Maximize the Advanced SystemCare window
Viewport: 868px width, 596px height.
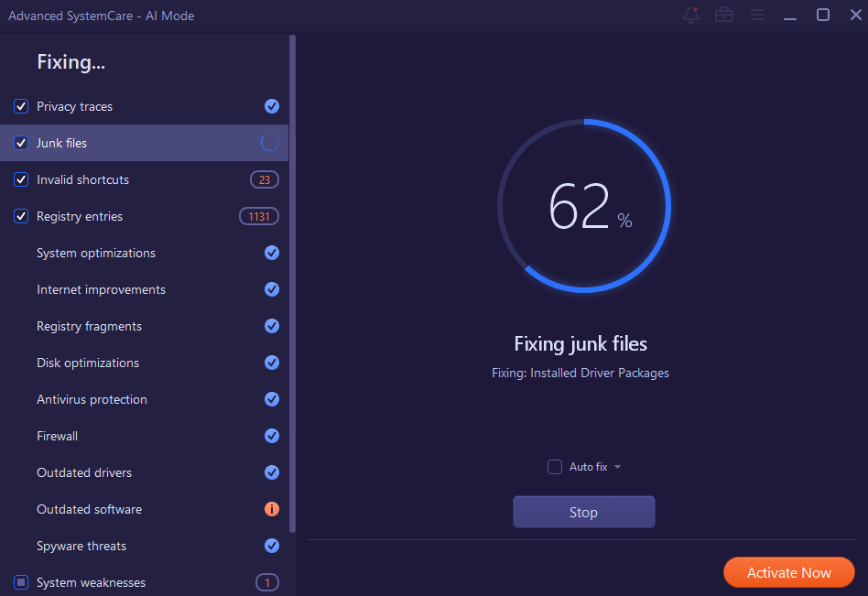pyautogui.click(x=822, y=15)
